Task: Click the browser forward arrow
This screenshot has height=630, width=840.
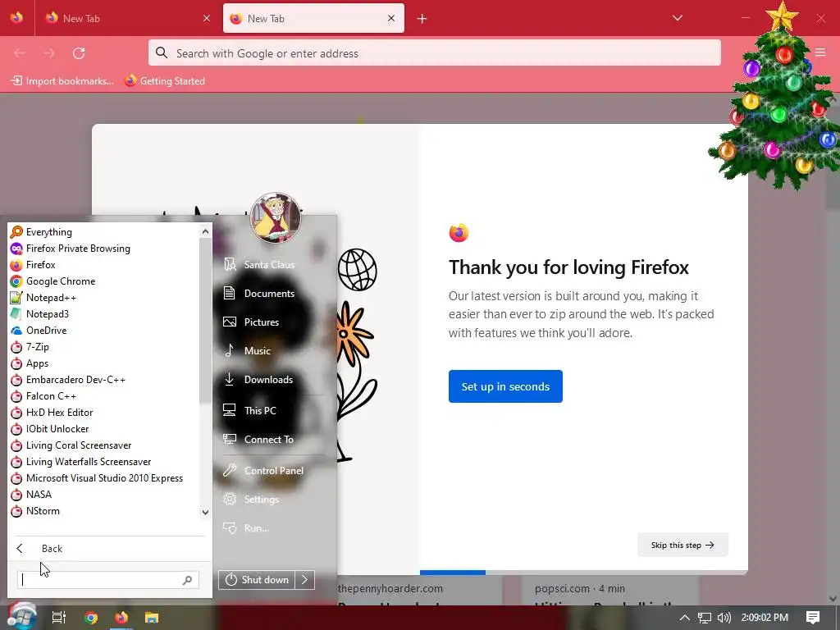Action: tap(49, 53)
